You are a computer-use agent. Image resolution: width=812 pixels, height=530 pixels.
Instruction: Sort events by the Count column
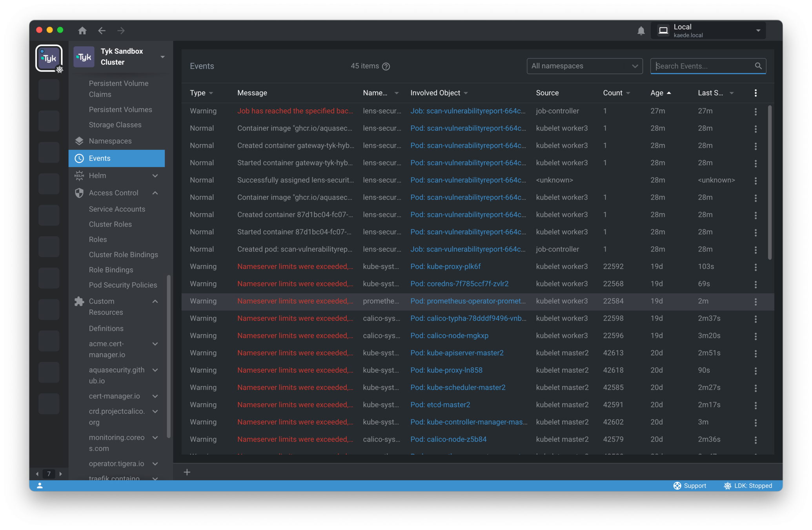tap(613, 93)
